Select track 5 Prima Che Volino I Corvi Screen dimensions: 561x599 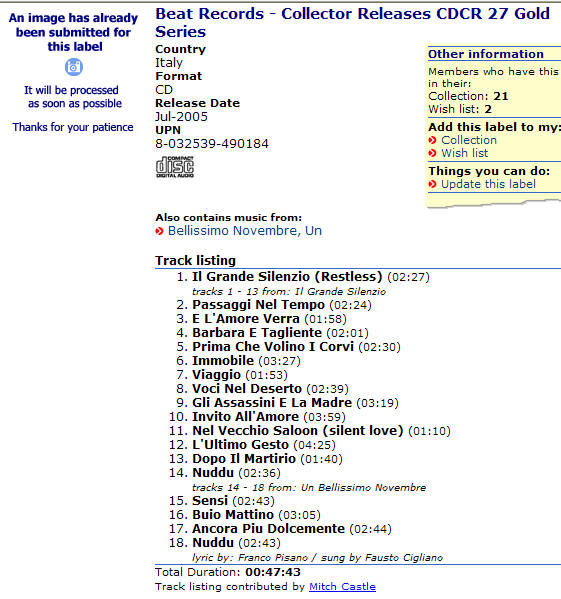coord(273,346)
